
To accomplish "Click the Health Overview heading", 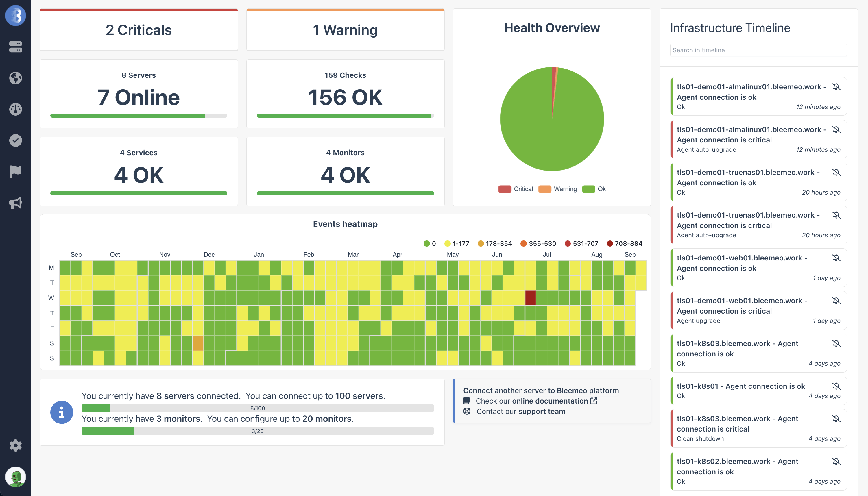I will click(551, 28).
